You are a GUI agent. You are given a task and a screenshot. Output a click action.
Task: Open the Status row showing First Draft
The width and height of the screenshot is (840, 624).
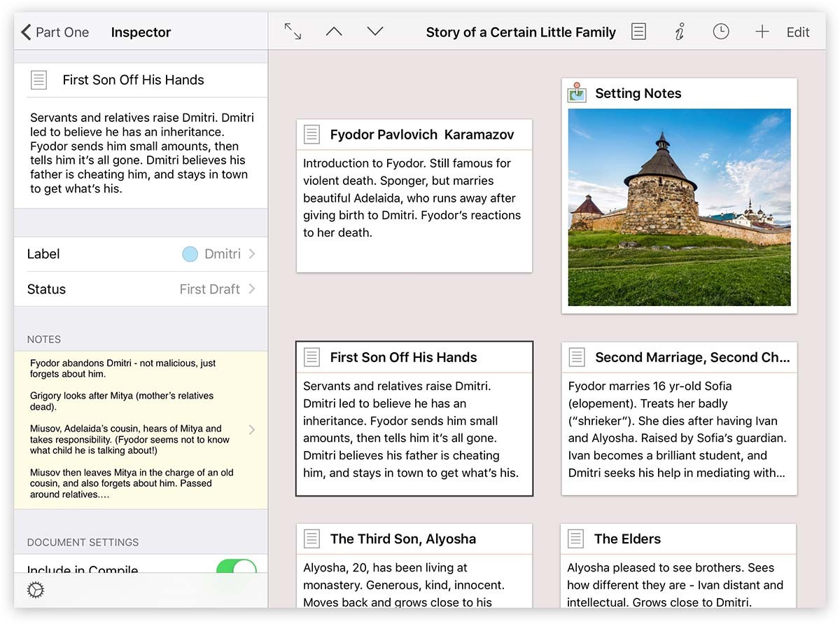pos(141,289)
